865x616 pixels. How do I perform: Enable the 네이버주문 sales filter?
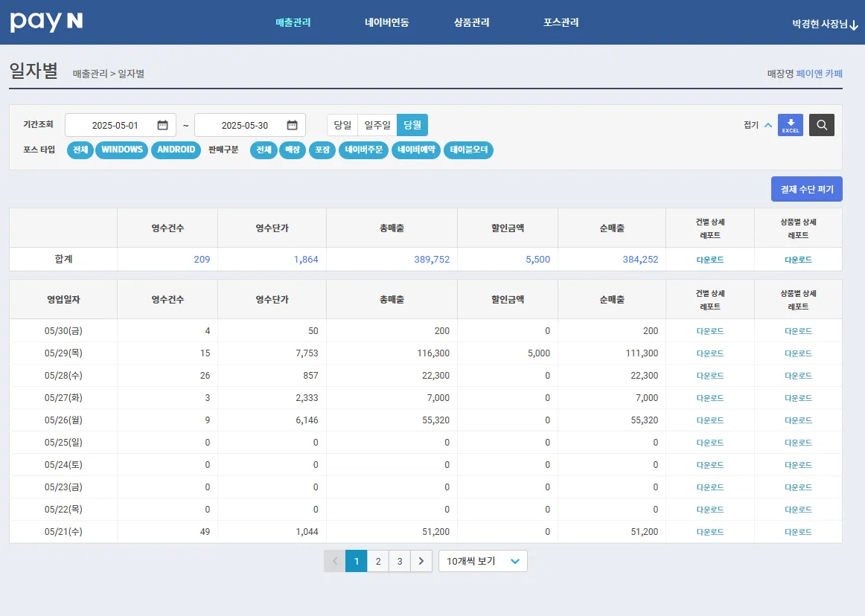(x=363, y=150)
